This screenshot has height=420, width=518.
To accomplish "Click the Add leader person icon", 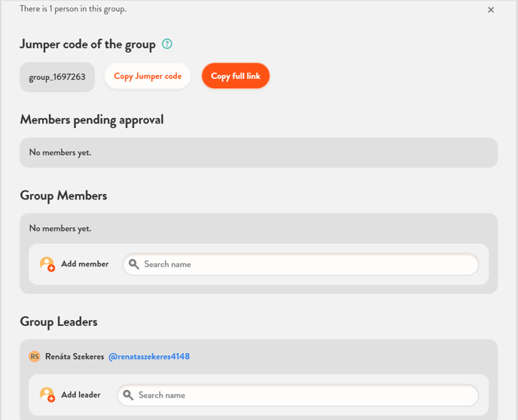I will tap(47, 395).
